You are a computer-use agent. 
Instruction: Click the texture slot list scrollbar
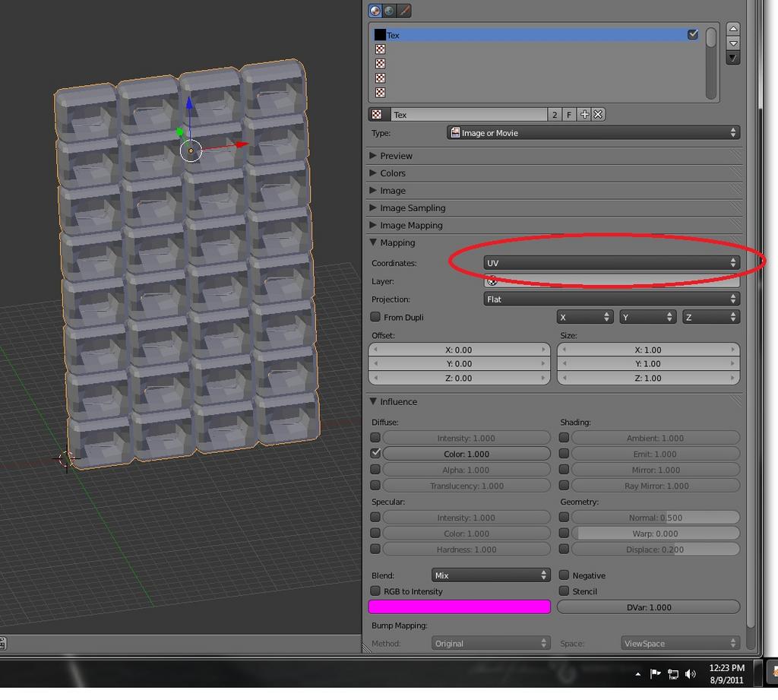click(710, 63)
